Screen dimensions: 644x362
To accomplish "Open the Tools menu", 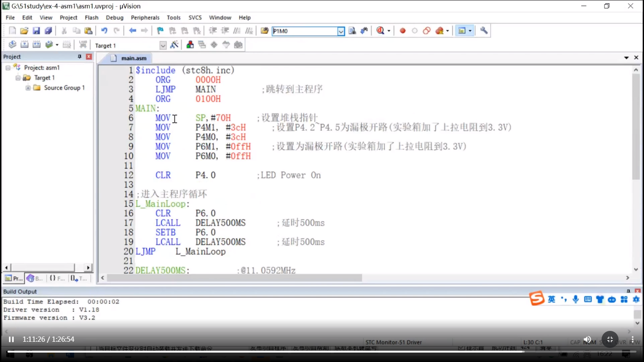I will pyautogui.click(x=173, y=17).
